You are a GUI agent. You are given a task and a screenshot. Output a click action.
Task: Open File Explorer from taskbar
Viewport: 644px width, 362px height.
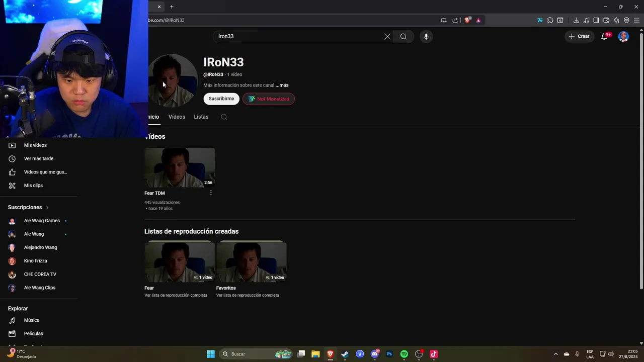click(x=315, y=354)
